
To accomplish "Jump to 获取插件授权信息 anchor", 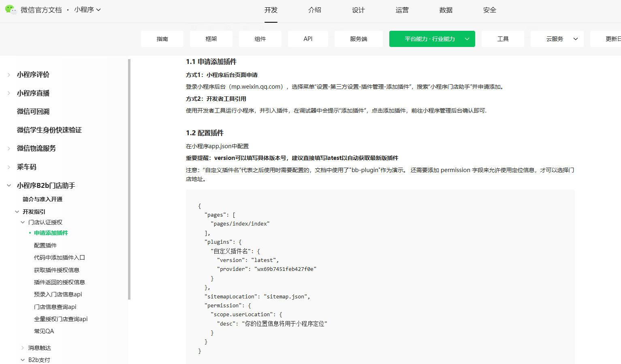I will coord(57,270).
